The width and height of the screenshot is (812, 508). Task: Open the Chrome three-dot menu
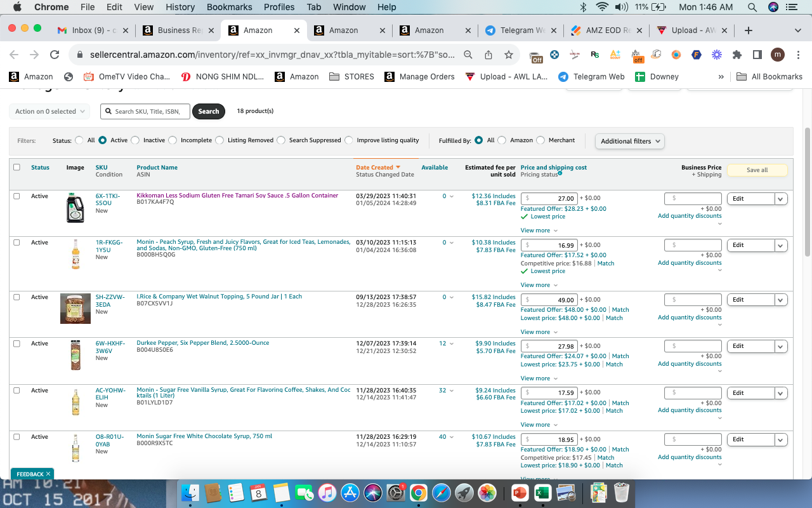click(x=797, y=55)
